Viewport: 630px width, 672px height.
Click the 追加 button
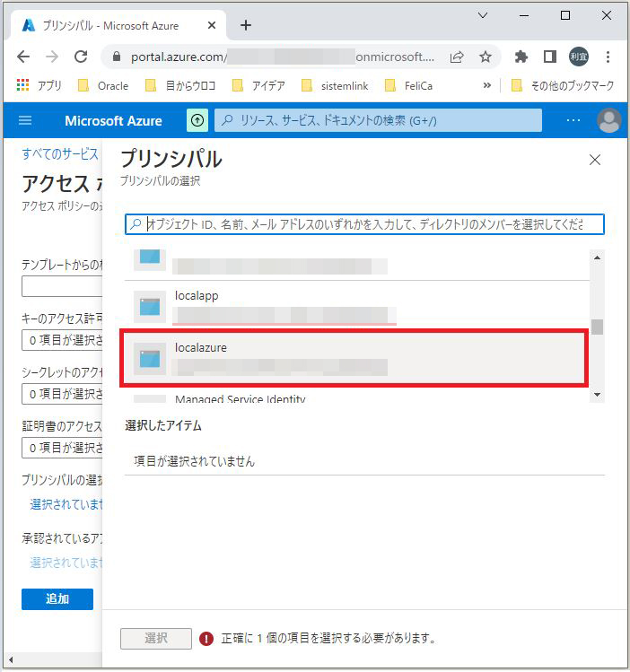(57, 598)
